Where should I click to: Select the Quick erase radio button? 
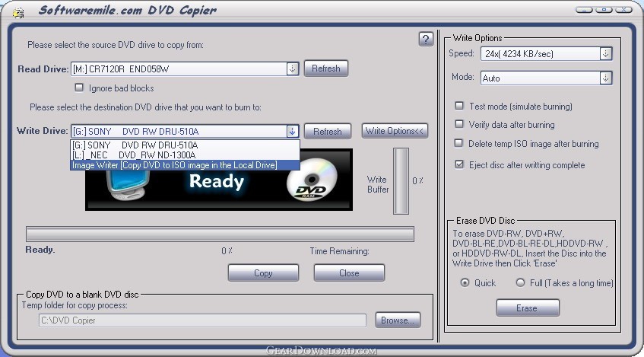tap(465, 282)
